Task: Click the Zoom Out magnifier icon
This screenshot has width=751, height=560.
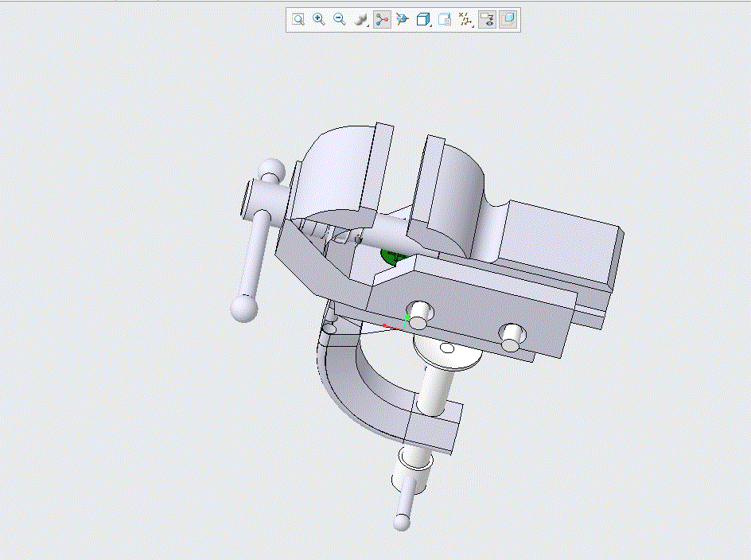Action: point(340,20)
